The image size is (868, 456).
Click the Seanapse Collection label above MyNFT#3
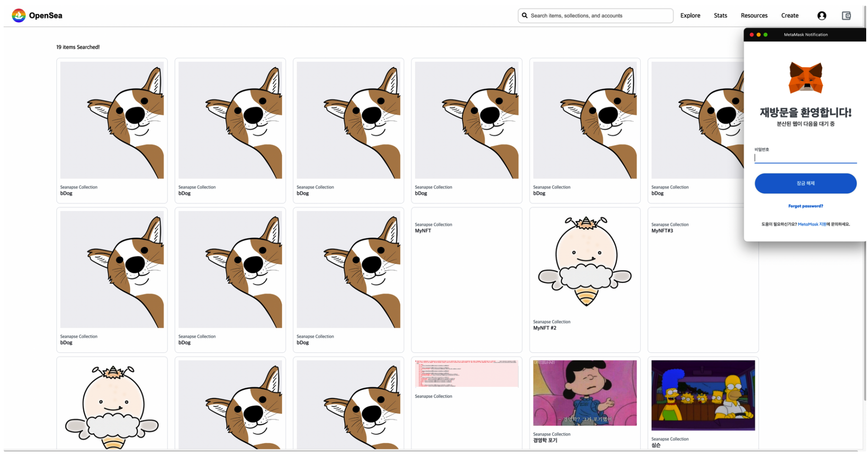pos(670,225)
